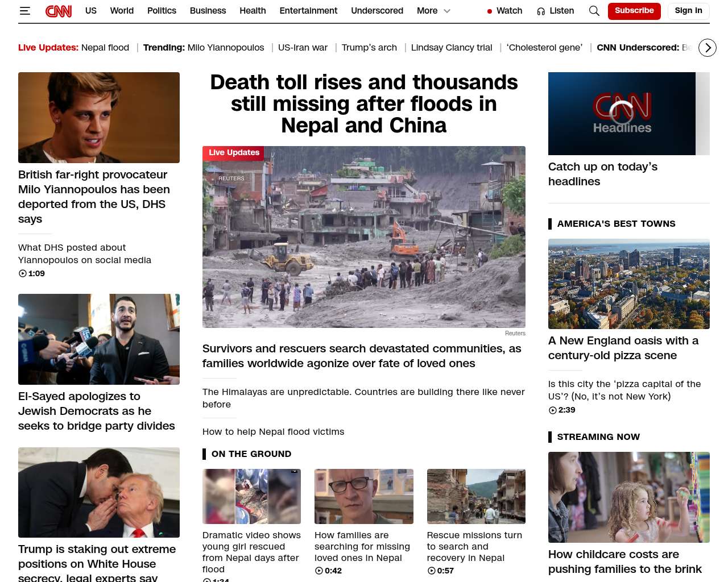Open the Entertainment section

pos(308,11)
